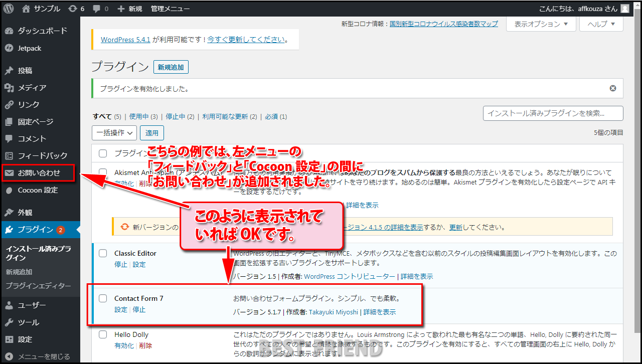
Task: Check the Akismet Anti-Spam plugin checkbox
Action: (103, 172)
